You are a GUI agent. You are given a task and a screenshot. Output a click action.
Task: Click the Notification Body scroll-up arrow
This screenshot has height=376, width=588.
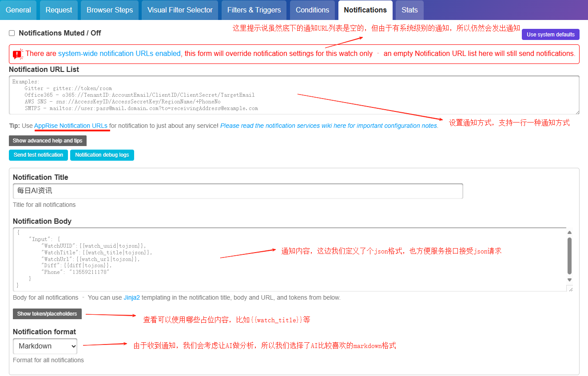(x=569, y=233)
